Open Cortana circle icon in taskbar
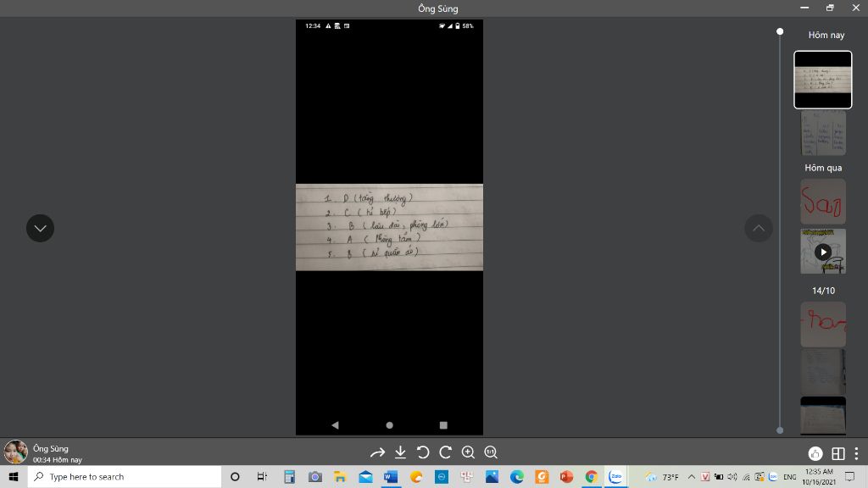 (235, 476)
